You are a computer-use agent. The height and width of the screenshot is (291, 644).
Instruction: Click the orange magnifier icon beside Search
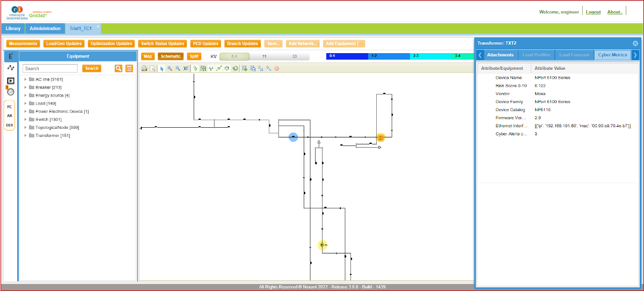coord(119,68)
